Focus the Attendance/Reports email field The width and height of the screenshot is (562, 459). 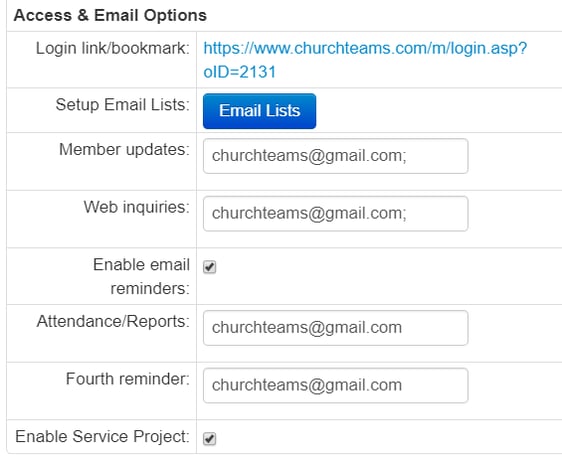(335, 328)
